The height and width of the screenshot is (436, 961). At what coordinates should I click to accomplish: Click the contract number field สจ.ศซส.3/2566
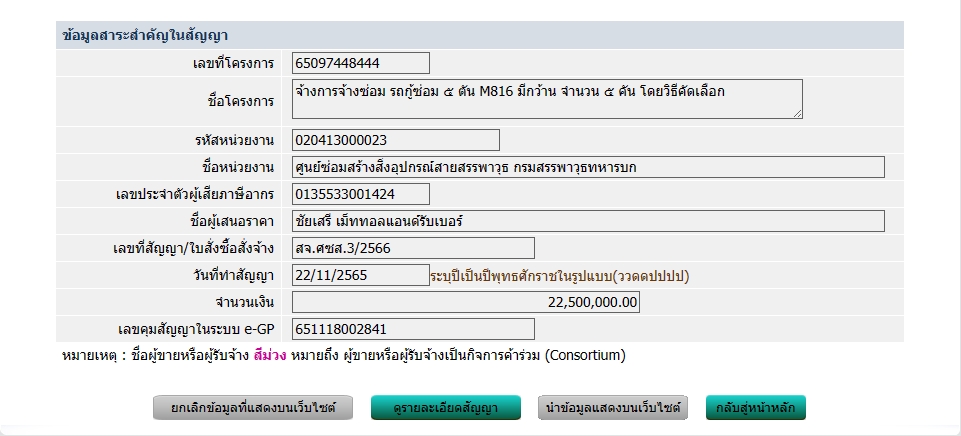pyautogui.click(x=413, y=248)
